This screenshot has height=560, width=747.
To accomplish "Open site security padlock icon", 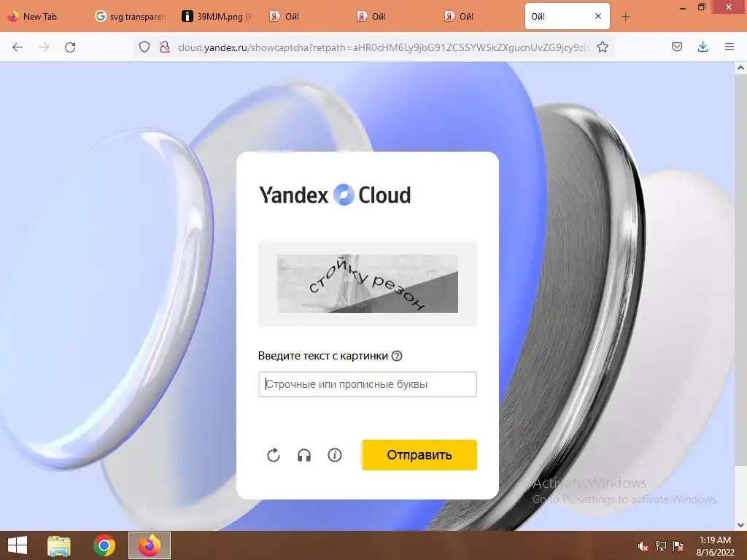I will (165, 47).
